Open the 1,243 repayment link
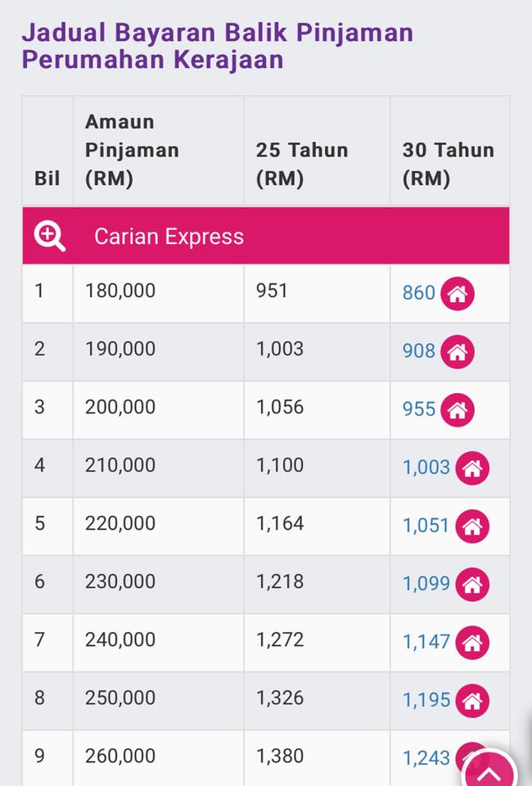The width and height of the screenshot is (532, 786). coord(426,758)
